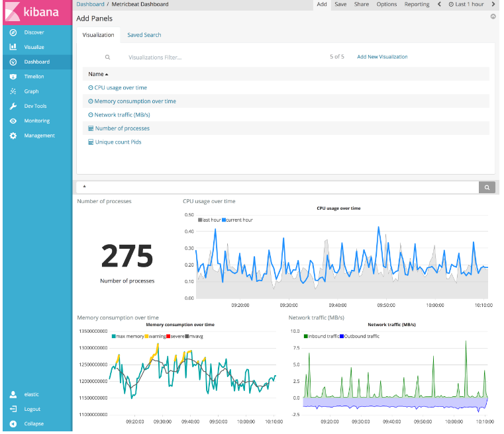Image resolution: width=504 pixels, height=434 pixels.
Task: Click the 'warning' yellow legend color swatch
Action: click(x=147, y=336)
